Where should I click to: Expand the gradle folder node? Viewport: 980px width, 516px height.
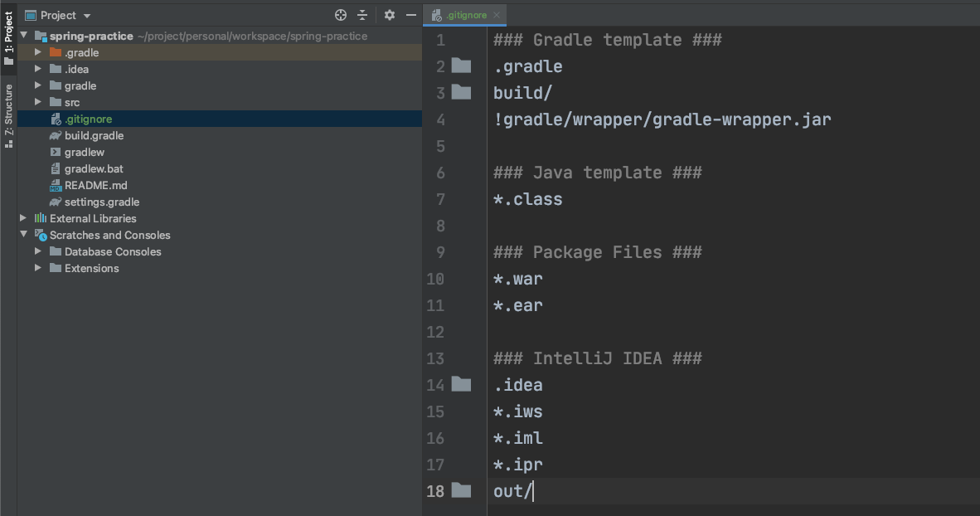38,85
